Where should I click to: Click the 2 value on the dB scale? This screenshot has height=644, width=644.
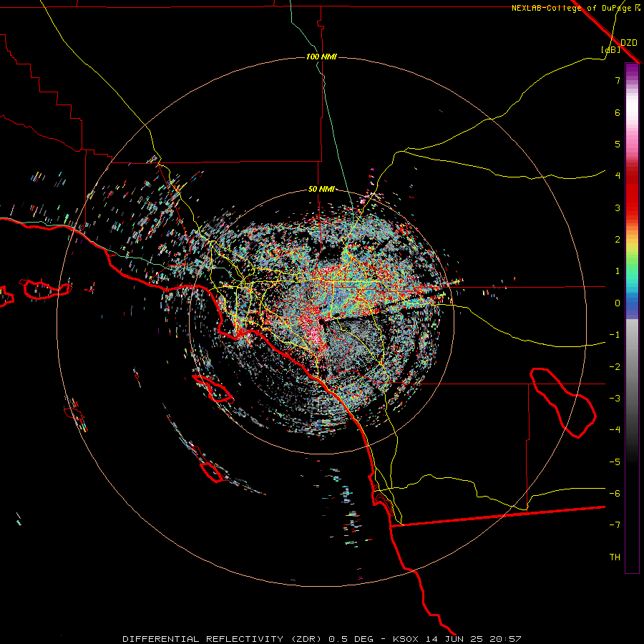[618, 240]
